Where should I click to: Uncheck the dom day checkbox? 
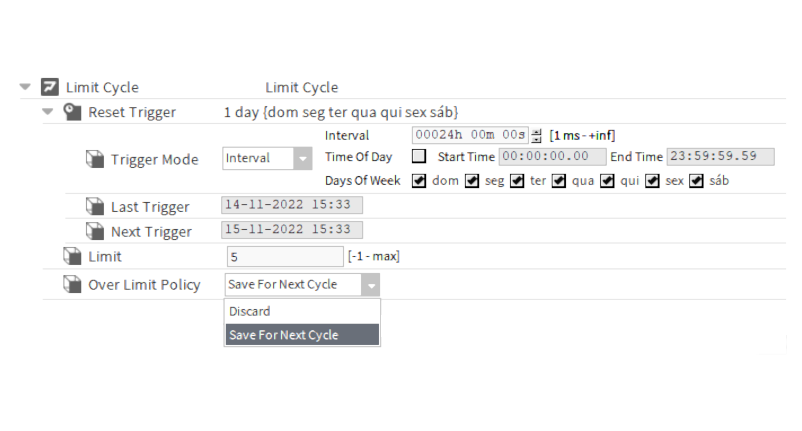[419, 180]
